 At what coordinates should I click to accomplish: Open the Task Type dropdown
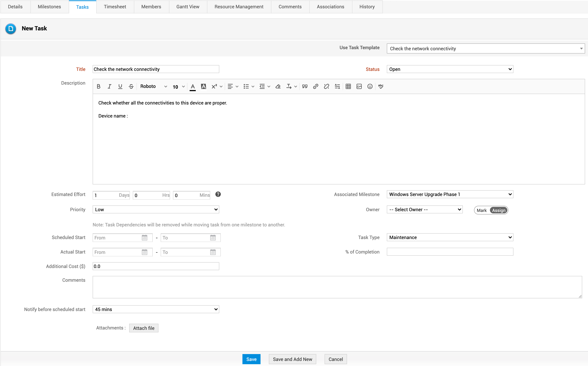pos(450,237)
